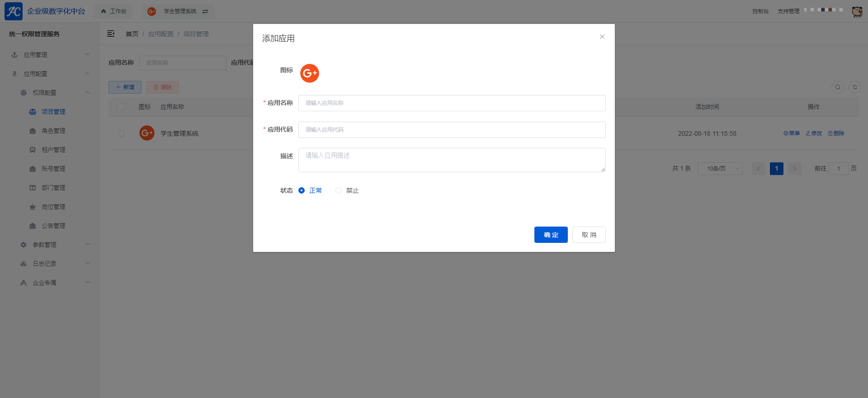The height and width of the screenshot is (398, 868).
Task: Select the 正常 status radio button
Action: pyautogui.click(x=302, y=190)
